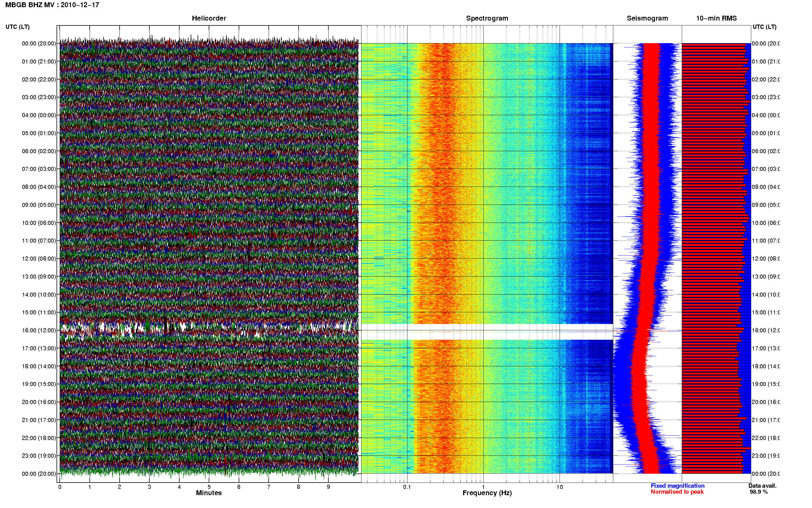Click the Data avail. label
The width and height of the screenshot is (812, 508).
pyautogui.click(x=763, y=486)
